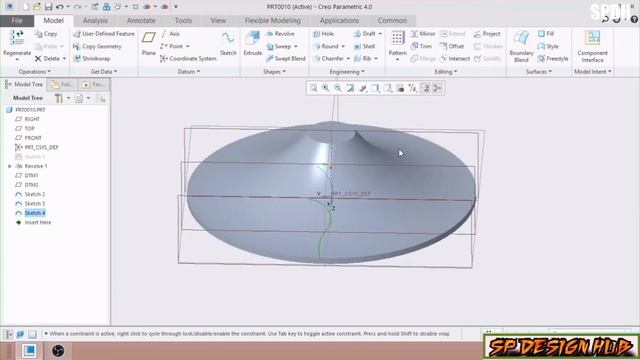Select PRT_CSYS_DEF in model tree
640x360 pixels.
coord(41,147)
